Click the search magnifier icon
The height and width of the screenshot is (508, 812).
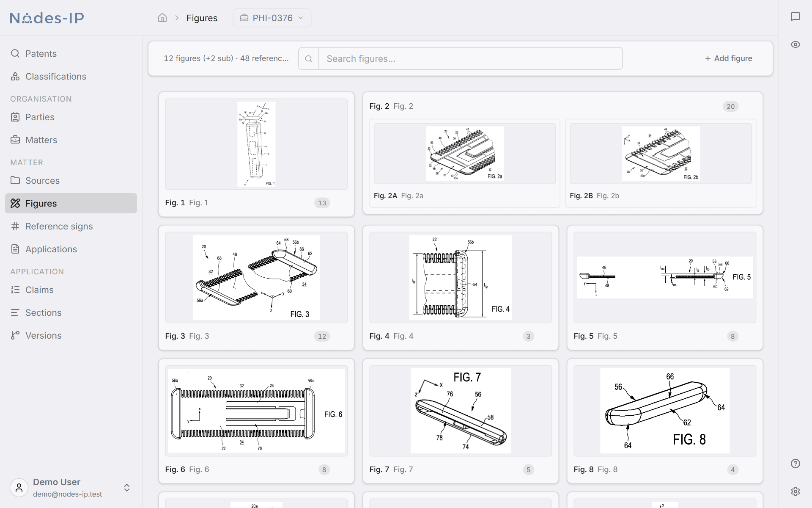309,58
